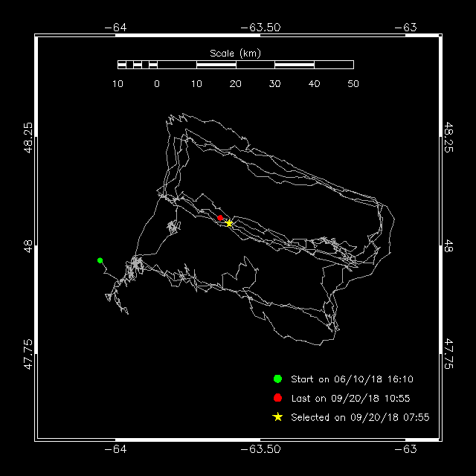Click legend text 'Selected on 09/20/18 07:55'
This screenshot has height=476, width=476.
click(x=360, y=417)
